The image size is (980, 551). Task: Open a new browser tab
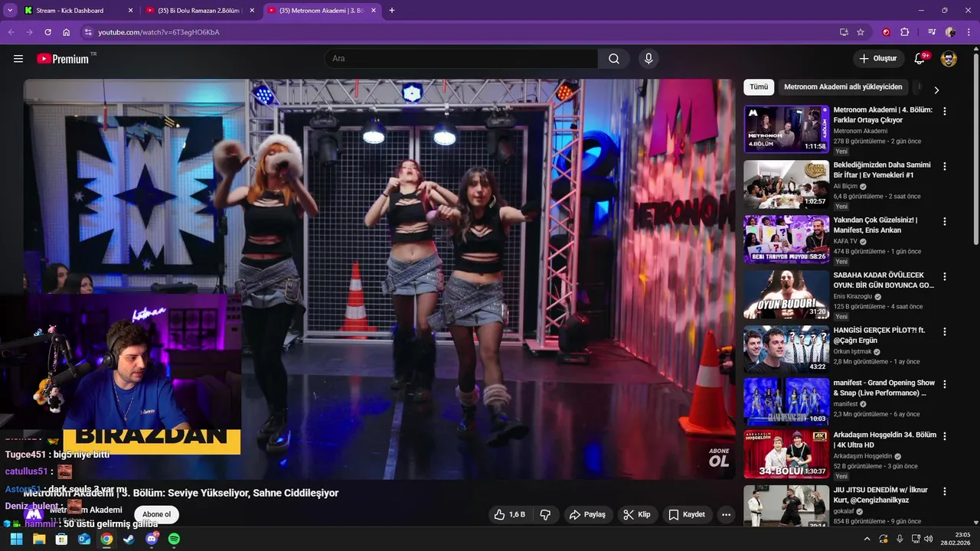tap(392, 11)
